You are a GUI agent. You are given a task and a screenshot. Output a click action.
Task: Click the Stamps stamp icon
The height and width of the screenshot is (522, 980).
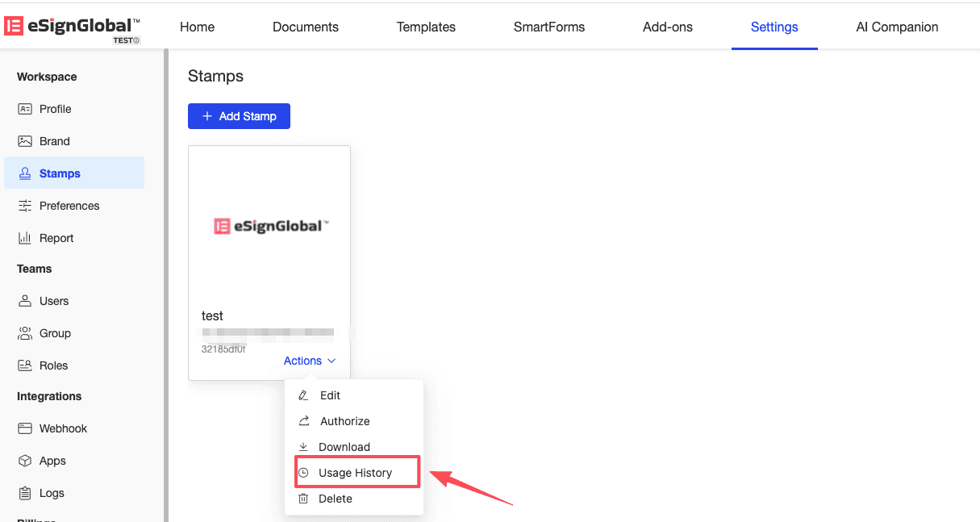pyautogui.click(x=25, y=173)
